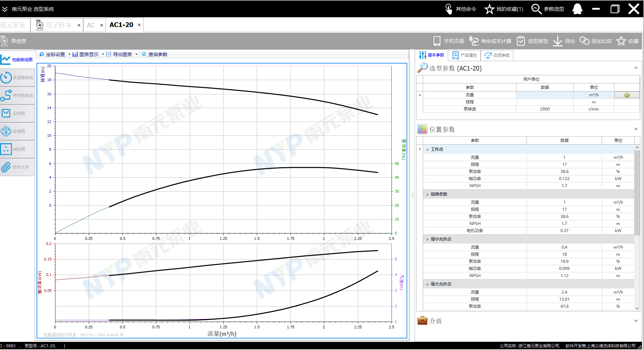Click 电机功率 value 0.37
This screenshot has width=644, height=350.
point(564,231)
